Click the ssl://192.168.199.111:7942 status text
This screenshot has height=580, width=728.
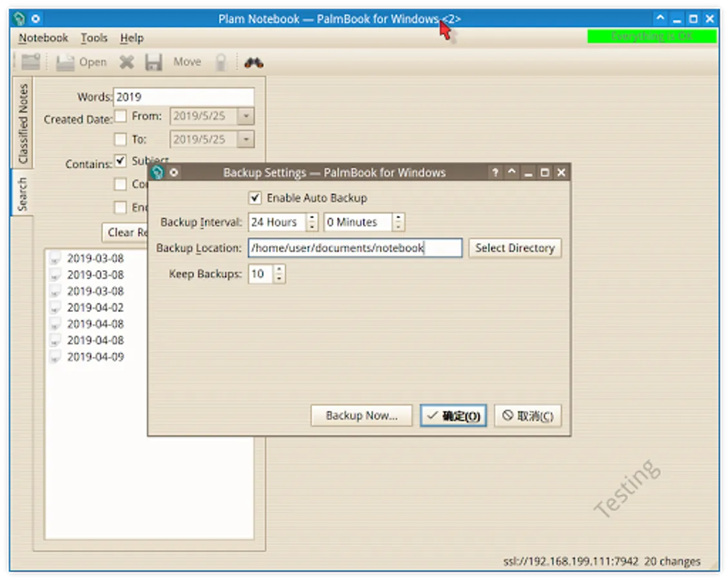click(x=571, y=561)
